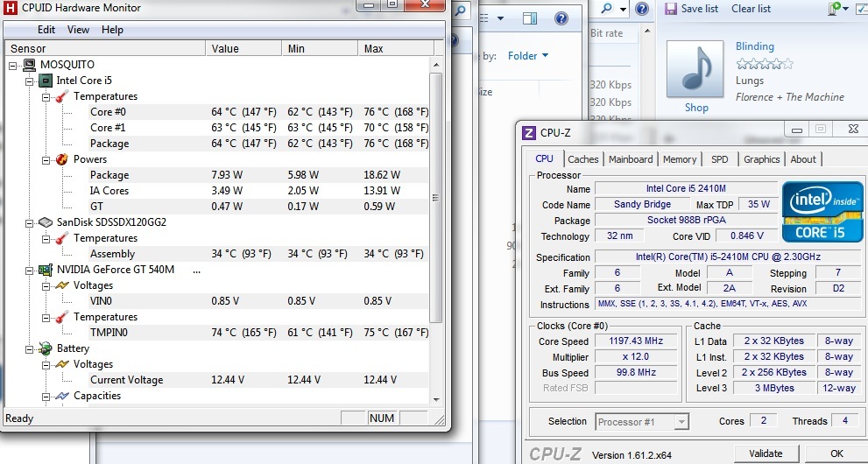The width and height of the screenshot is (868, 464).
Task: Collapse the Temperatures node under SanDisk
Action: pyautogui.click(x=45, y=238)
